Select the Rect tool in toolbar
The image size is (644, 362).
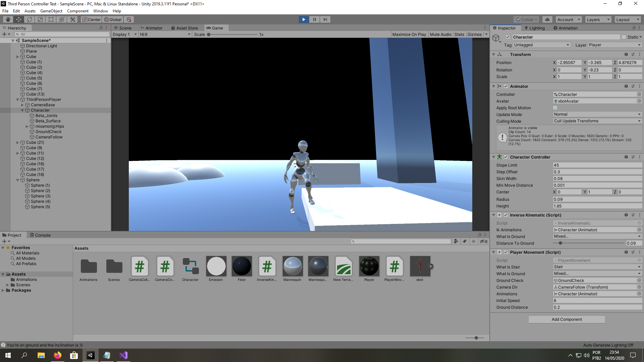(x=51, y=19)
